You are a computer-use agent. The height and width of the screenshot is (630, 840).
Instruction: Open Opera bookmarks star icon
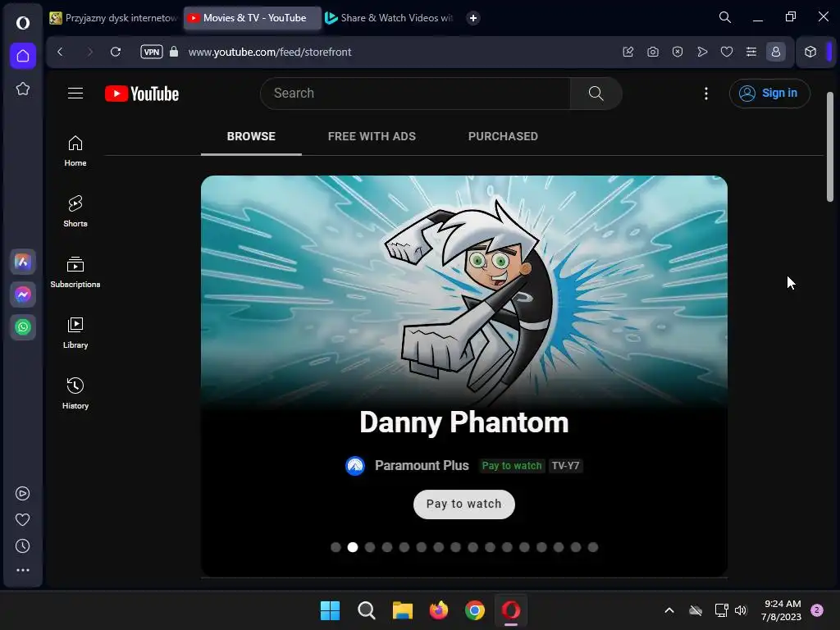point(22,89)
